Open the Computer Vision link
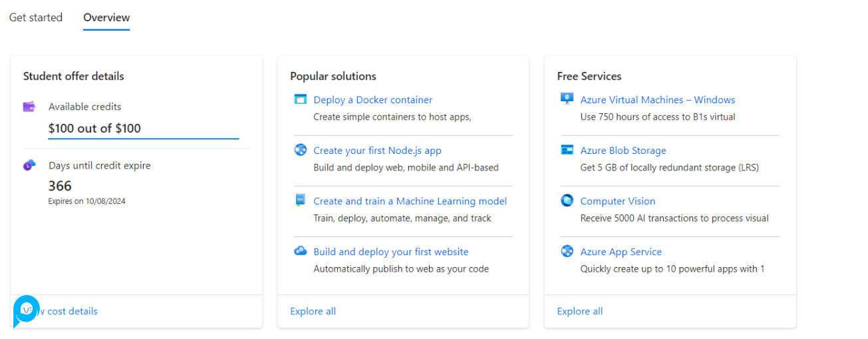Viewport: 868px width, 339px height. tap(618, 201)
